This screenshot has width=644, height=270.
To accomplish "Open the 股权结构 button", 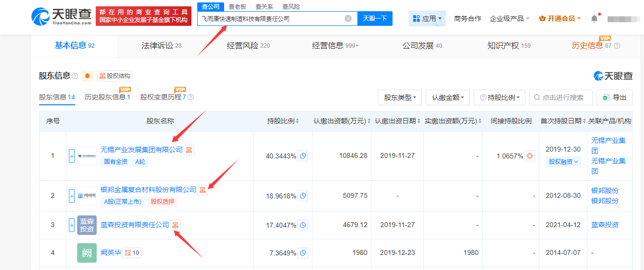I will tap(115, 76).
